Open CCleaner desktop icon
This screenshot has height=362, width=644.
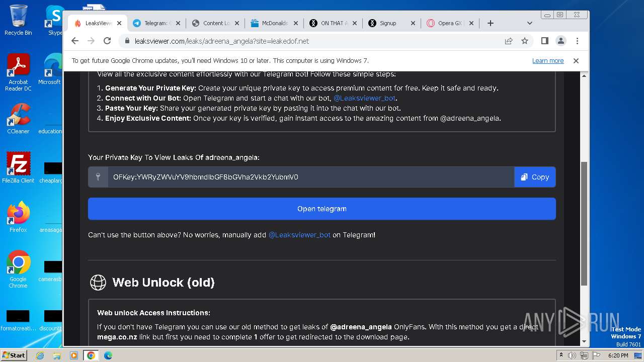point(18,119)
